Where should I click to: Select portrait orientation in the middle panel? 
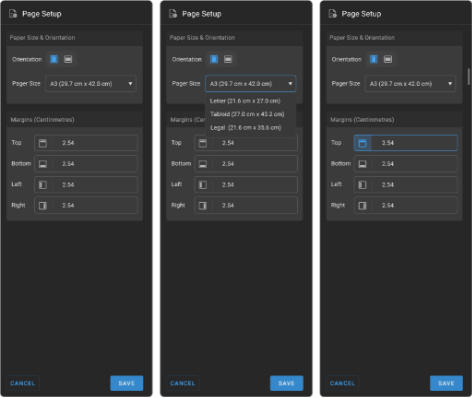click(x=214, y=59)
